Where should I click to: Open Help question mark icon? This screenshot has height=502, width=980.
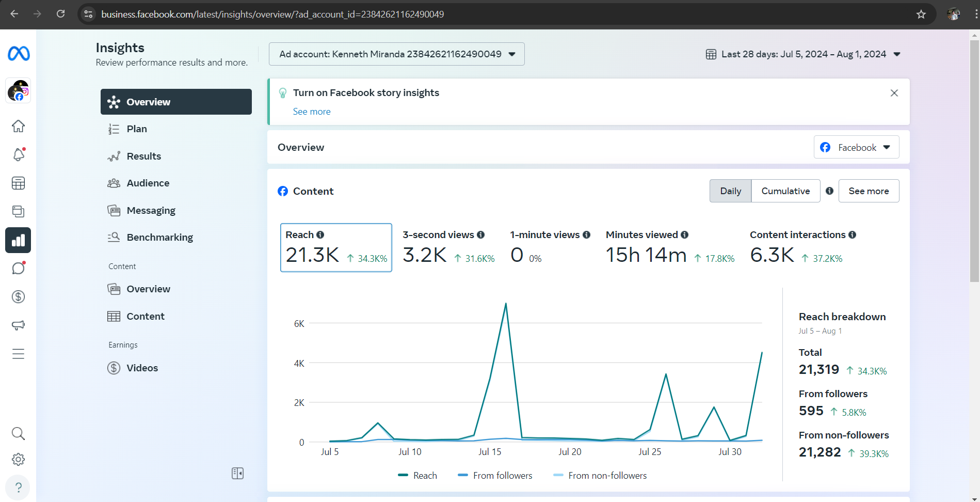coord(19,488)
